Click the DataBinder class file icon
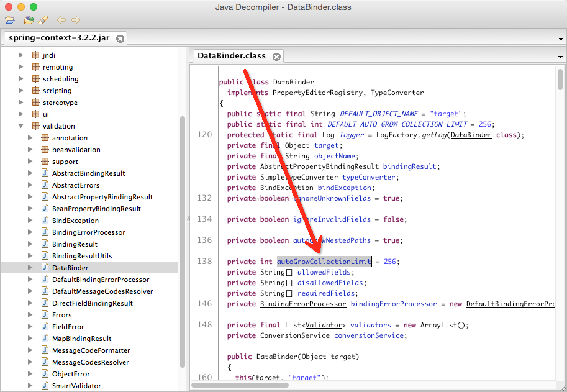567x392 pixels. pos(45,267)
